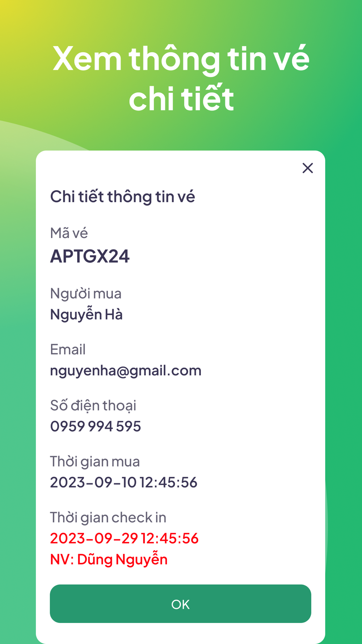Select buyer name Nguyễn Hà
Image resolution: width=362 pixels, height=644 pixels.
87,314
